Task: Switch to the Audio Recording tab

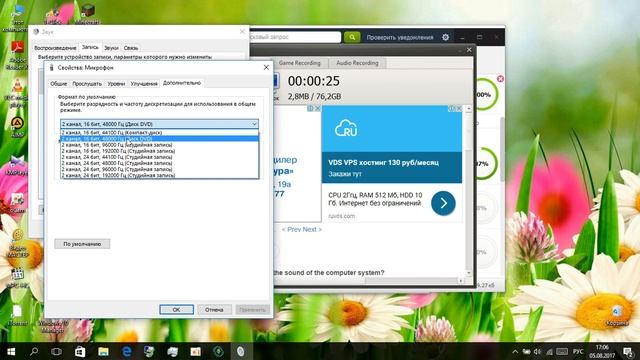Action: pyautogui.click(x=357, y=63)
